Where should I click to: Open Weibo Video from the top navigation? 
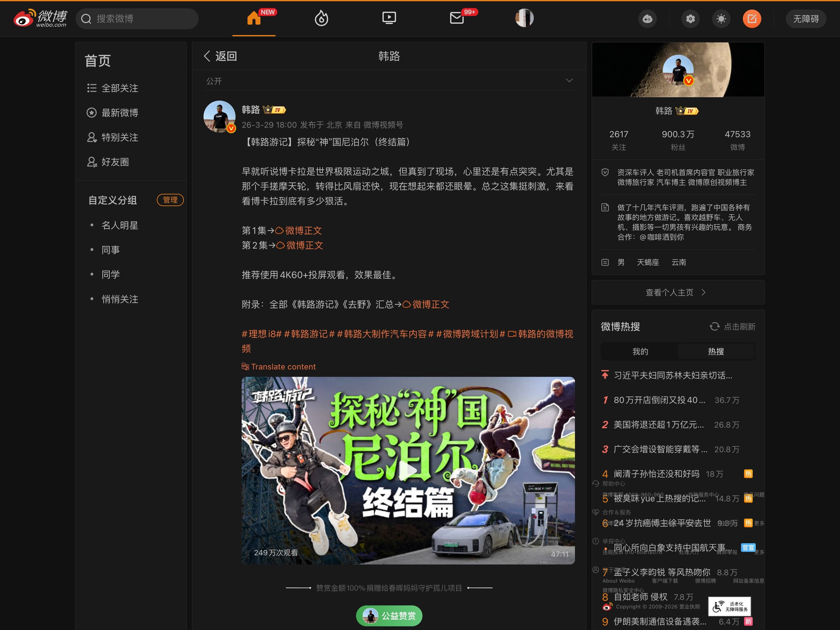click(389, 18)
